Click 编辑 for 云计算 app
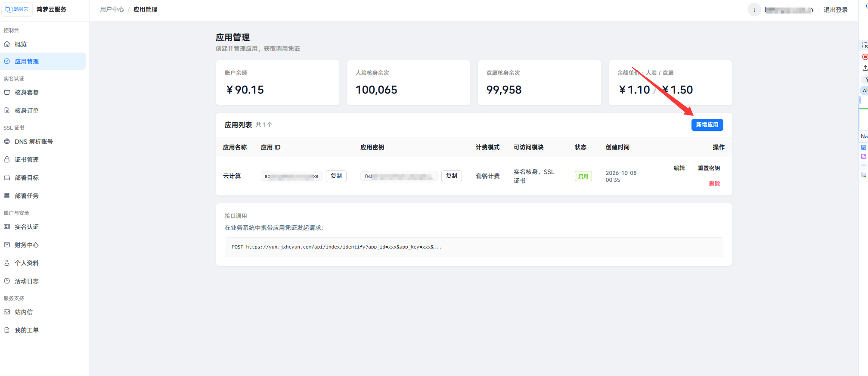The height and width of the screenshot is (376, 868). (x=679, y=168)
